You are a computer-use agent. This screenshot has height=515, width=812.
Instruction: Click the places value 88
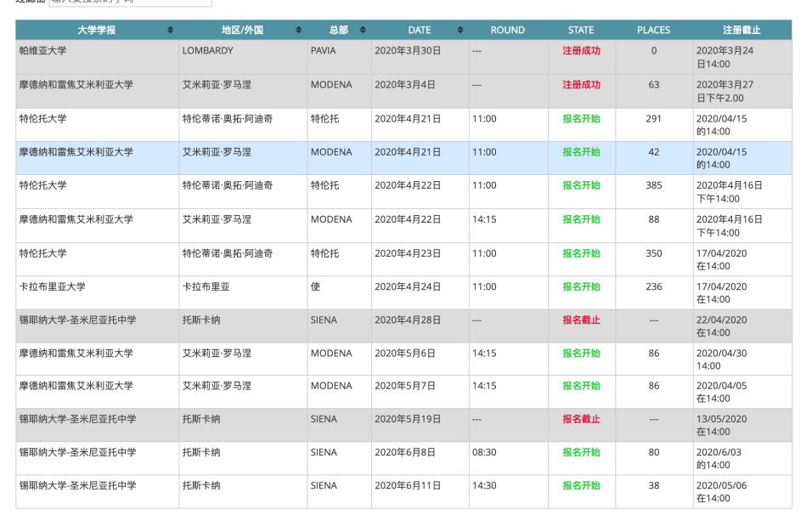(x=653, y=219)
